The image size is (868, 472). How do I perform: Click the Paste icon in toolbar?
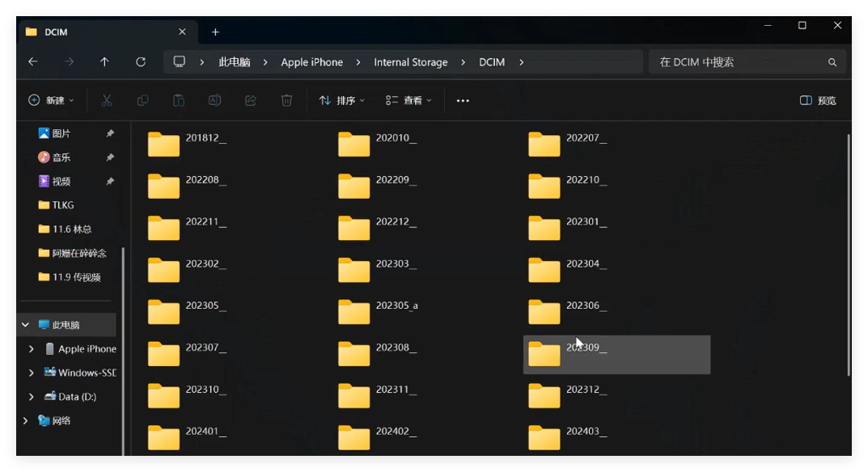[178, 99]
